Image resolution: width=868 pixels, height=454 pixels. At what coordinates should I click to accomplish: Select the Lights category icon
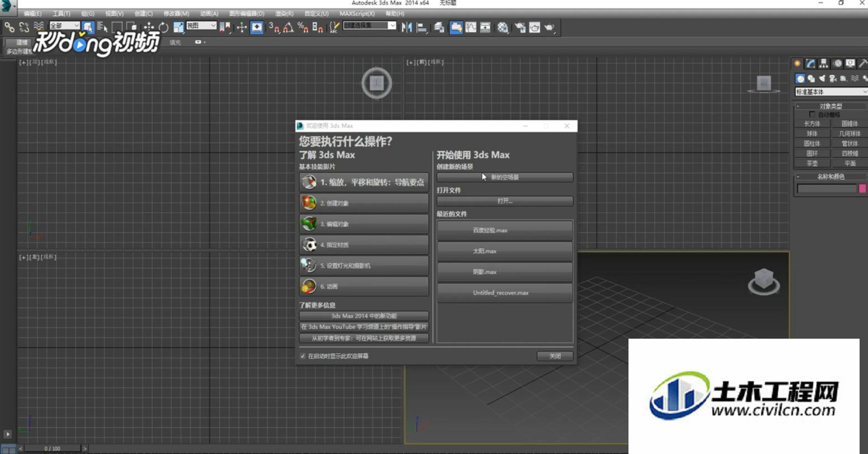coord(822,78)
